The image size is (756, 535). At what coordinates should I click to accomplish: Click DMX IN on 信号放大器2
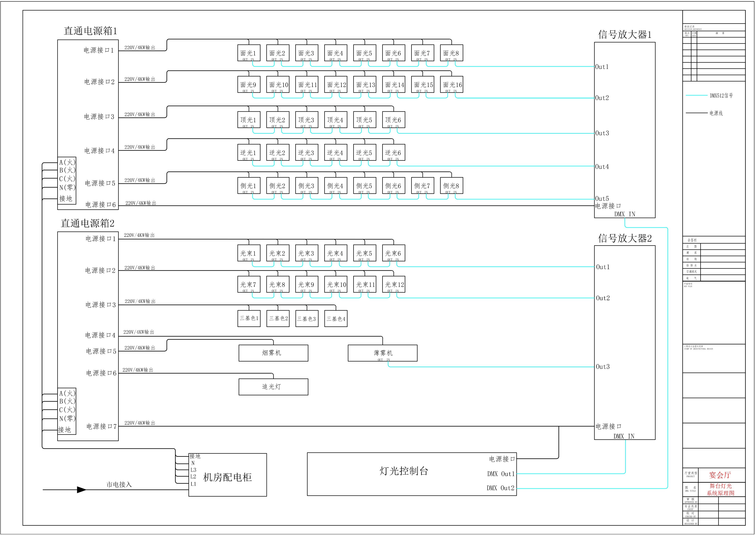(624, 436)
